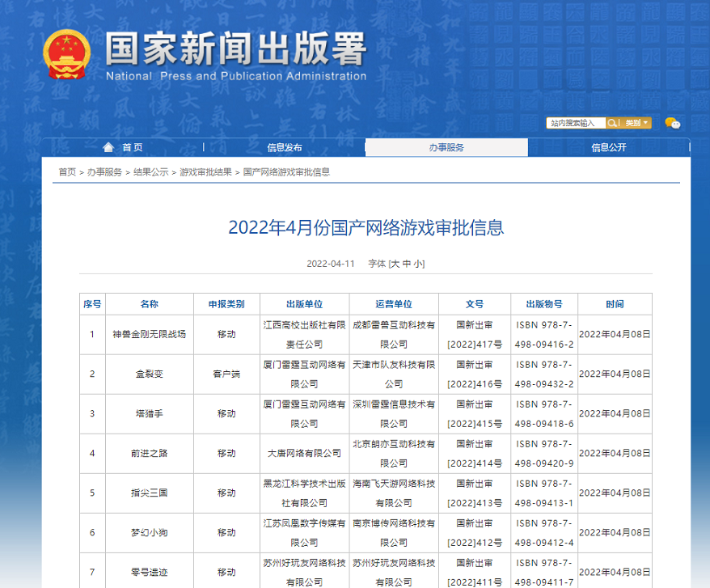The image size is (710, 588).
Task: Click the 神兽金刚无限战场 game name cell
Action: (149, 334)
